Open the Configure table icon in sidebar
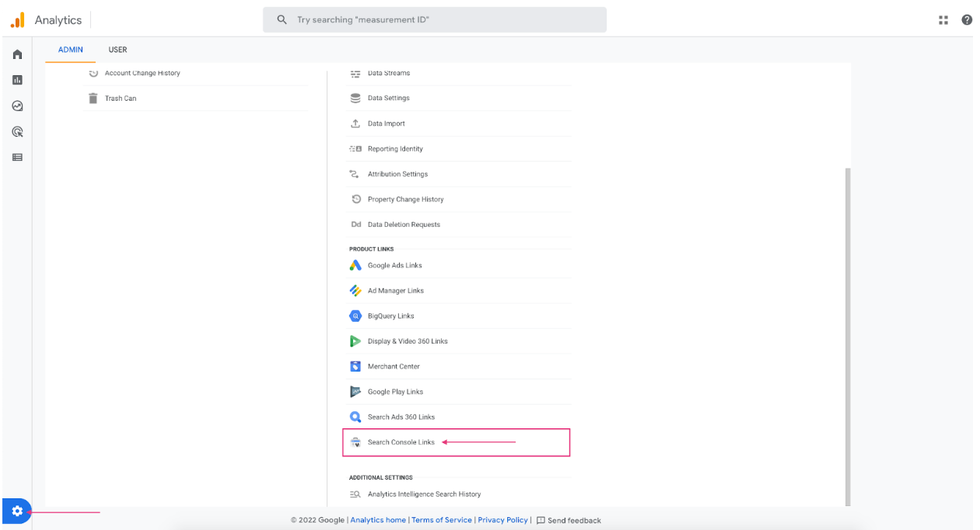The height and width of the screenshot is (530, 980). (17, 157)
